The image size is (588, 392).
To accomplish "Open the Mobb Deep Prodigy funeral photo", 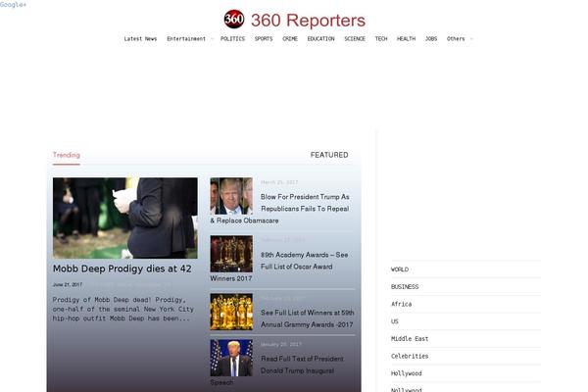I will 125,218.
